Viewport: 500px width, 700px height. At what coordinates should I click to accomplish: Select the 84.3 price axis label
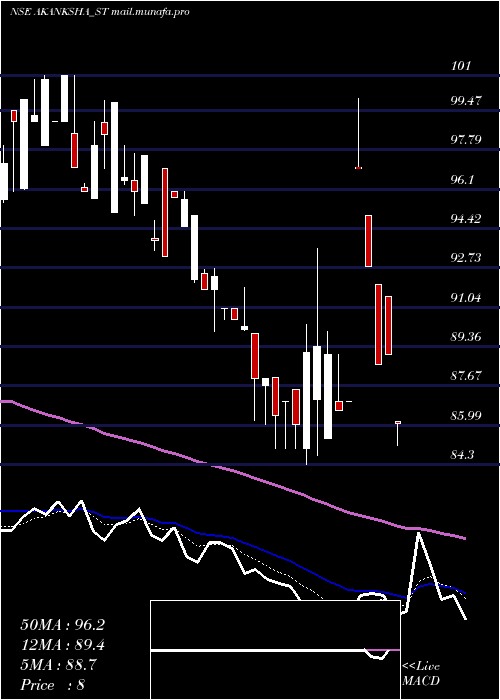(463, 455)
